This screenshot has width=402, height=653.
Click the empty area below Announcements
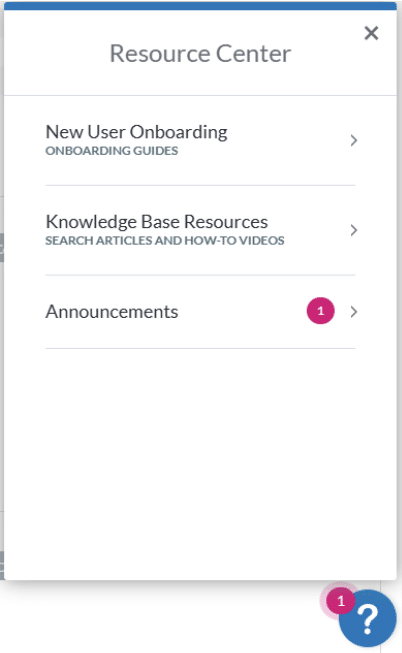click(200, 462)
